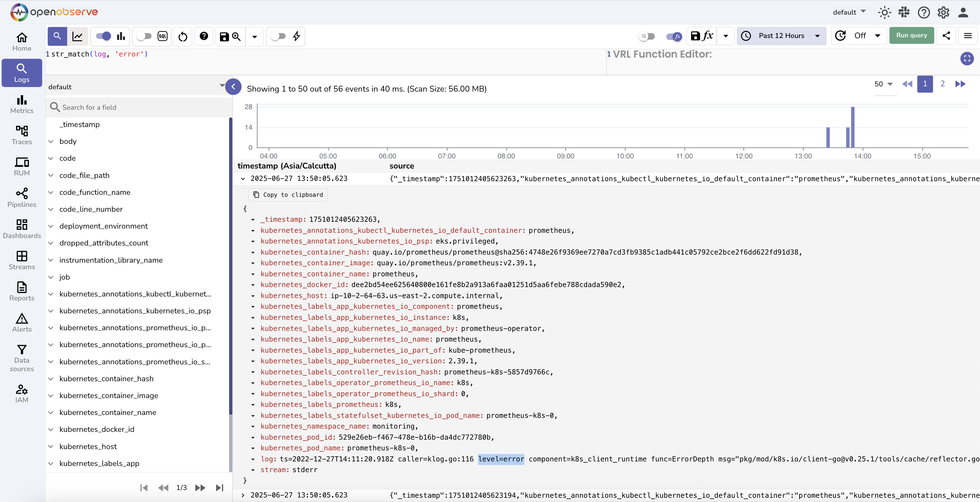Open the query help icon

tap(204, 36)
